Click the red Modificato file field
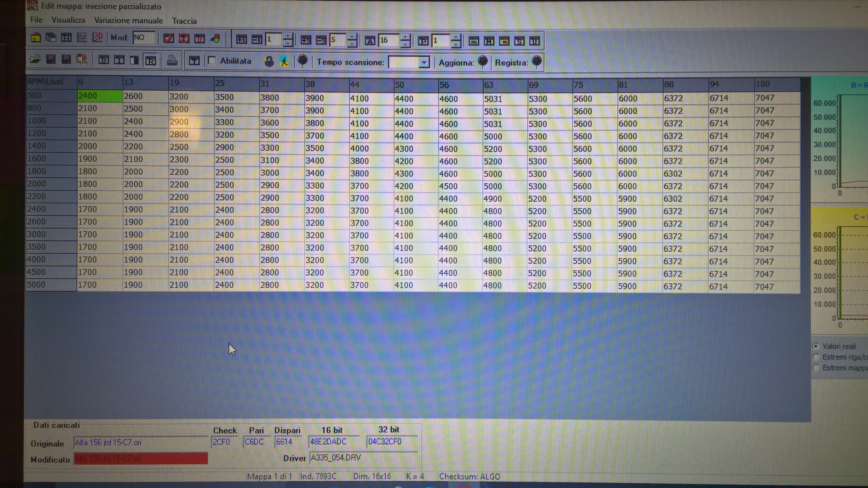Image resolution: width=868 pixels, height=488 pixels. pyautogui.click(x=141, y=458)
